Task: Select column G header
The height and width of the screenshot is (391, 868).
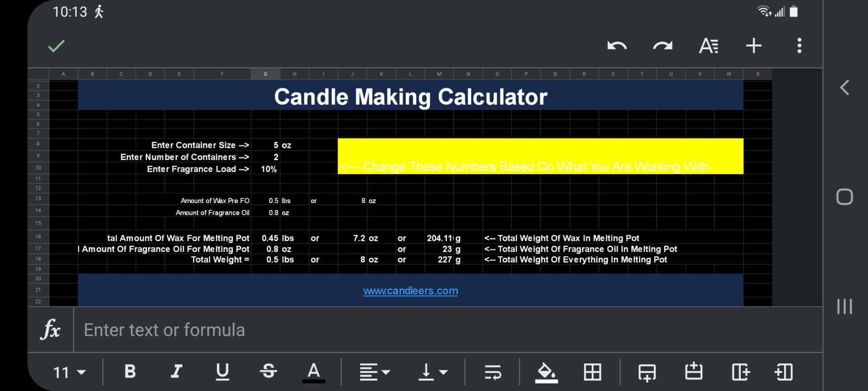Action: pos(265,74)
